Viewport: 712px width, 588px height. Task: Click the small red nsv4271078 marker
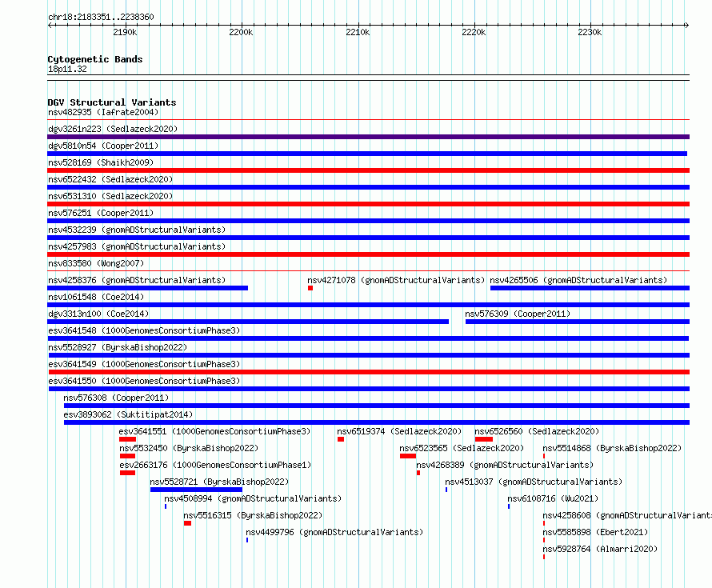pos(310,288)
